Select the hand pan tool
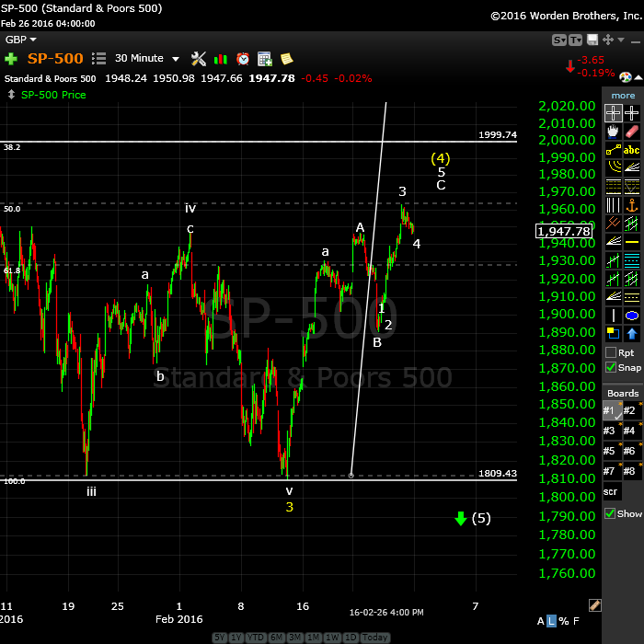Screen dimensions: 644x644 coord(613,132)
